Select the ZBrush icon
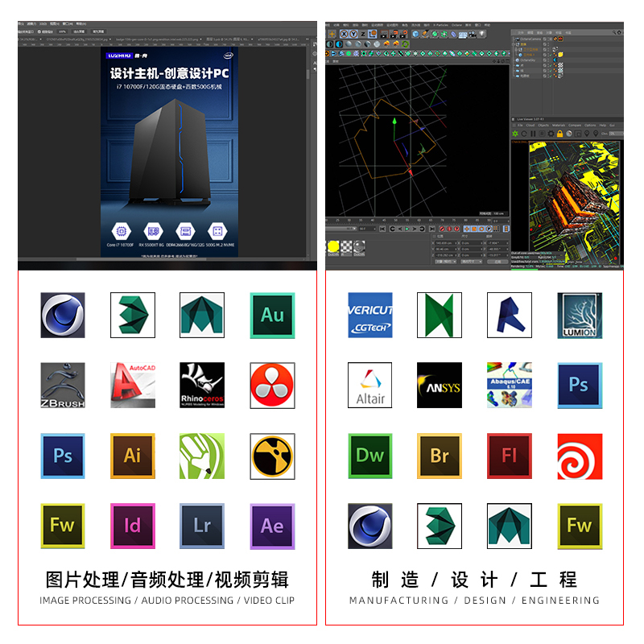The height and width of the screenshot is (644, 644). tap(63, 385)
